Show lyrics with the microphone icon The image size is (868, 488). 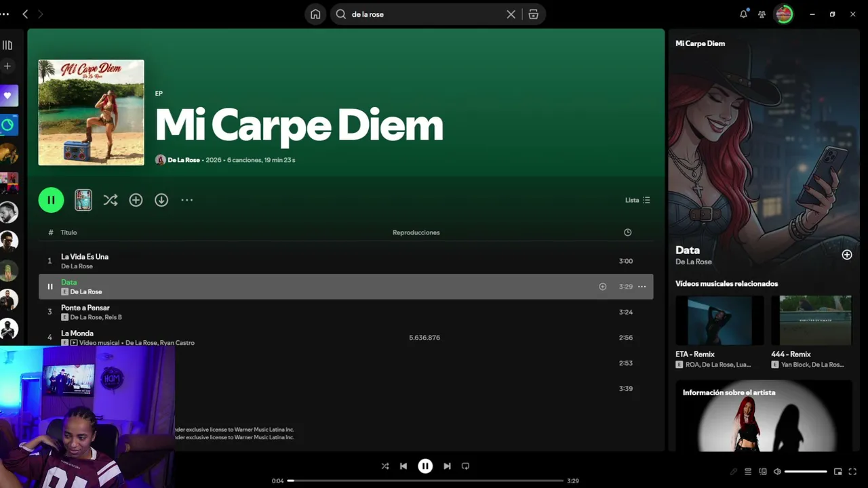[733, 472]
